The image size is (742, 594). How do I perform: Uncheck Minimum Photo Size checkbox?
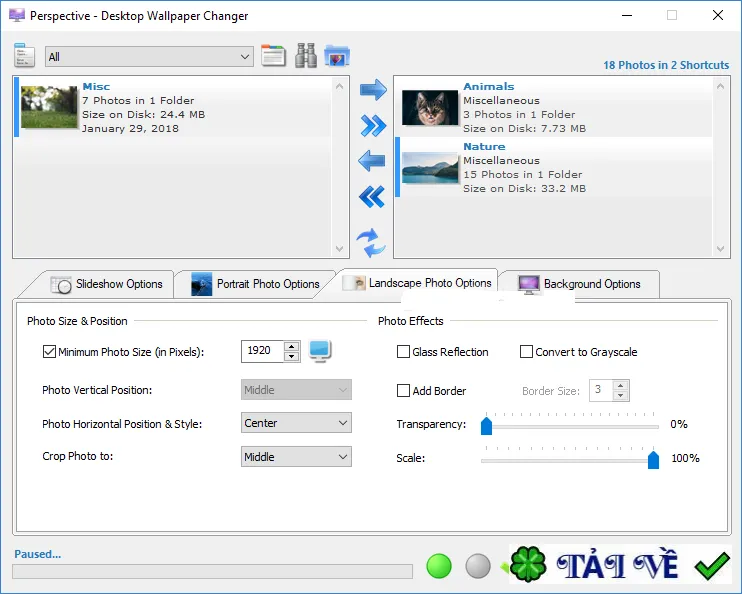(49, 352)
